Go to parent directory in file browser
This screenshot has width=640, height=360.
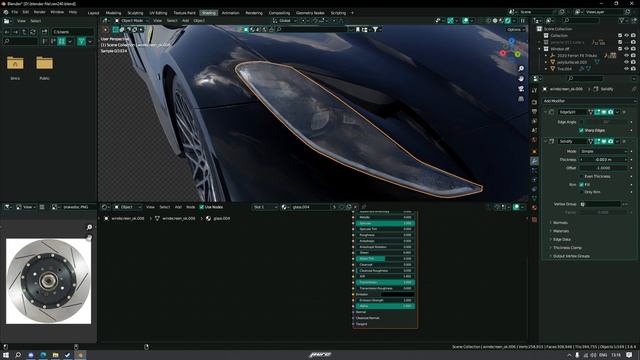click(x=24, y=32)
